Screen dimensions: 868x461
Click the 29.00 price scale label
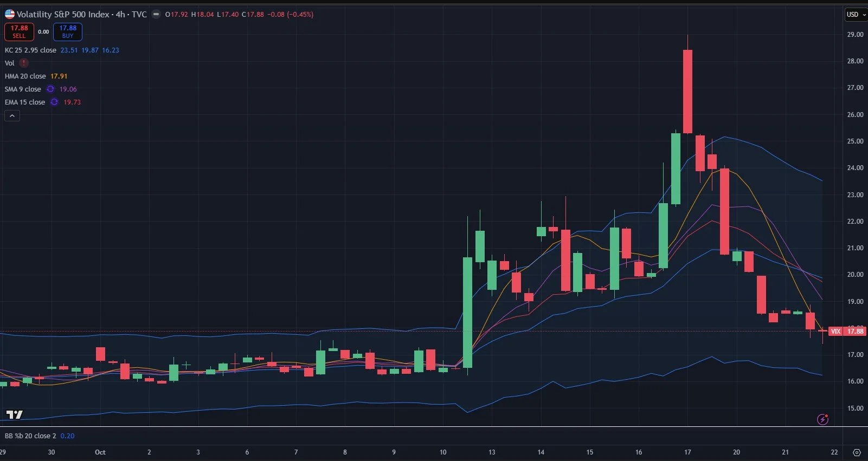[x=856, y=34]
